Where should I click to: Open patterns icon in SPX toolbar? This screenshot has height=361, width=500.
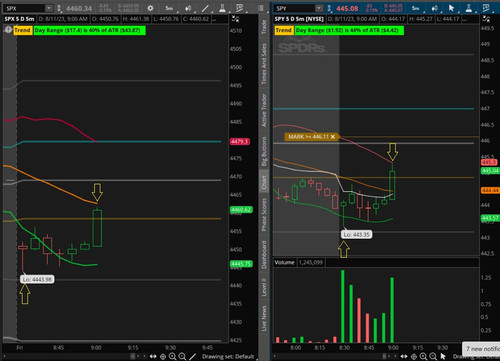tap(239, 8)
